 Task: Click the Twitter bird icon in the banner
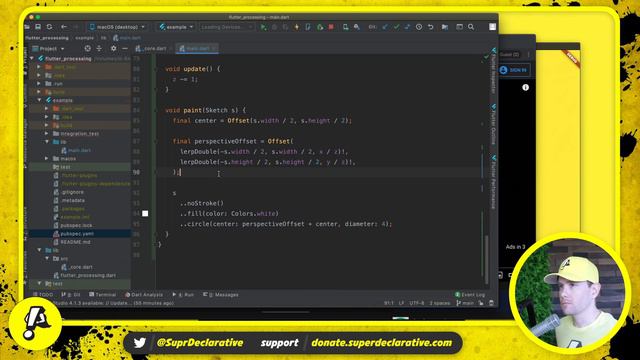(x=140, y=343)
